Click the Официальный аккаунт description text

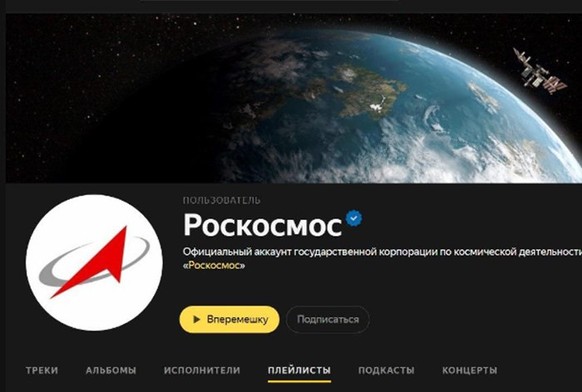click(382, 252)
